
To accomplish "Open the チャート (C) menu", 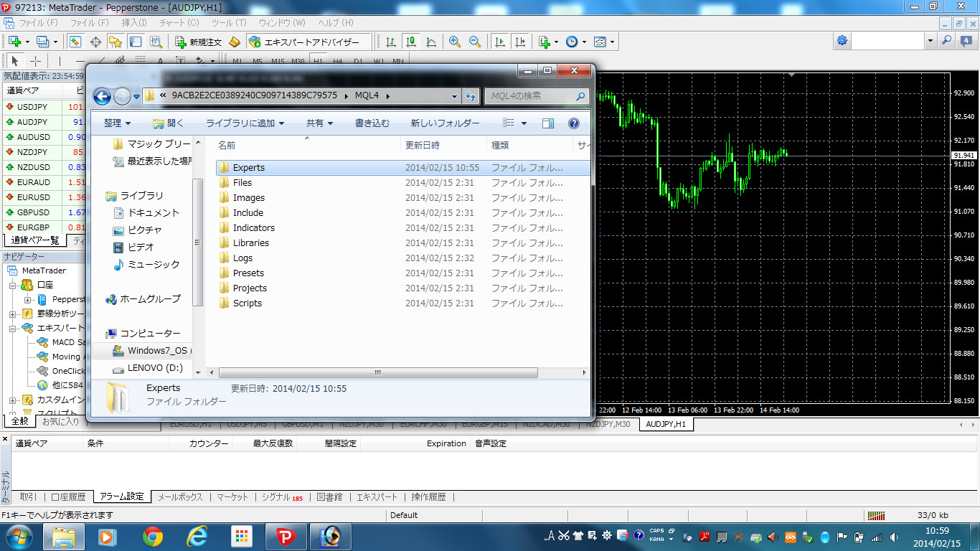I will coord(179,23).
